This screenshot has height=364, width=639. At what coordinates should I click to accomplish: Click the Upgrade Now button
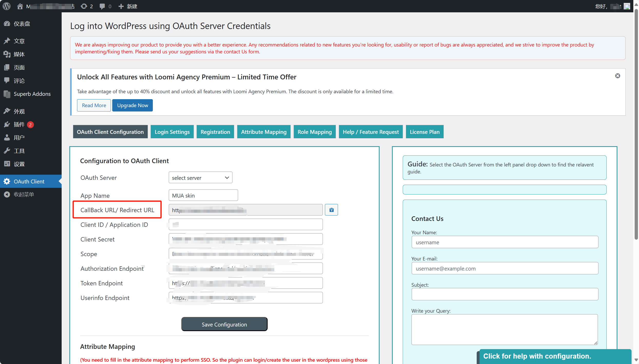[x=133, y=105]
